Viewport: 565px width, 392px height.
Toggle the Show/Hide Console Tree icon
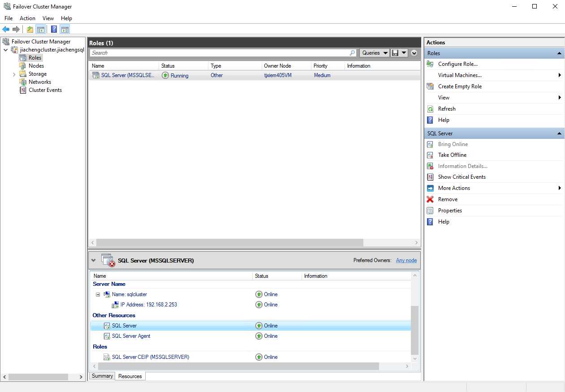[x=40, y=30]
